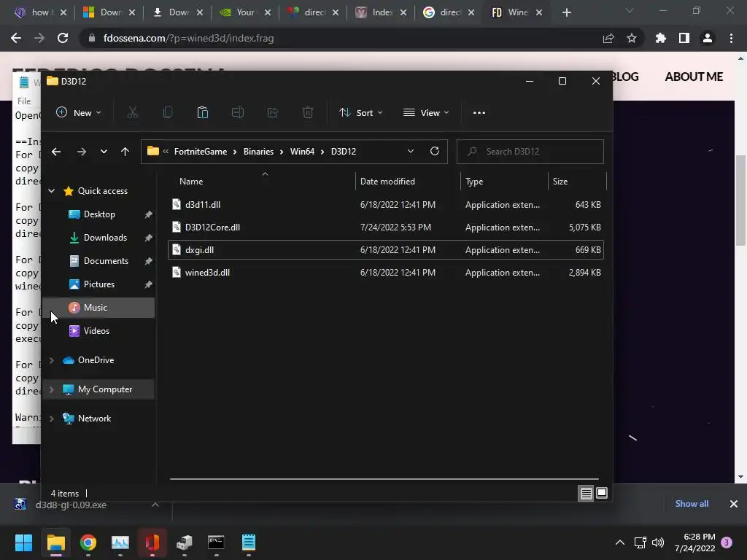Click FortniteGame in the breadcrumb path
747x560 pixels.
(x=201, y=152)
